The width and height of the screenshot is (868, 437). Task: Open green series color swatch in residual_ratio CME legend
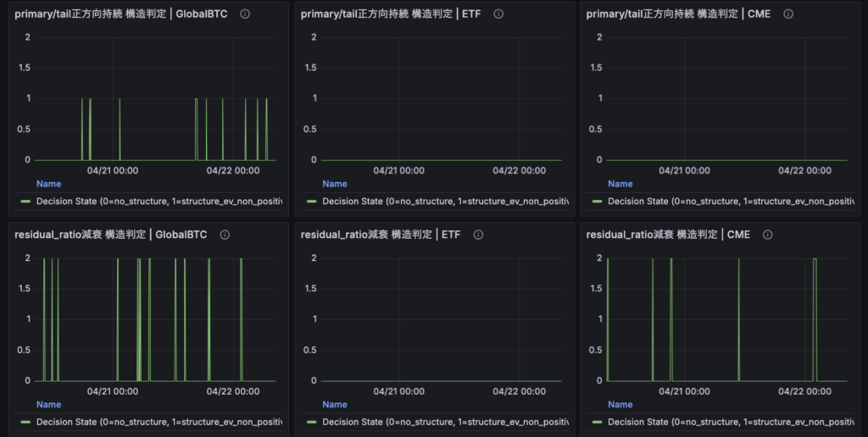pos(597,422)
